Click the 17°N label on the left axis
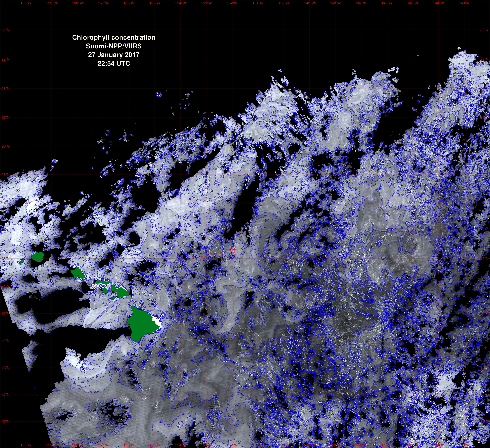This screenshot has height=448, width=490. coord(6,395)
